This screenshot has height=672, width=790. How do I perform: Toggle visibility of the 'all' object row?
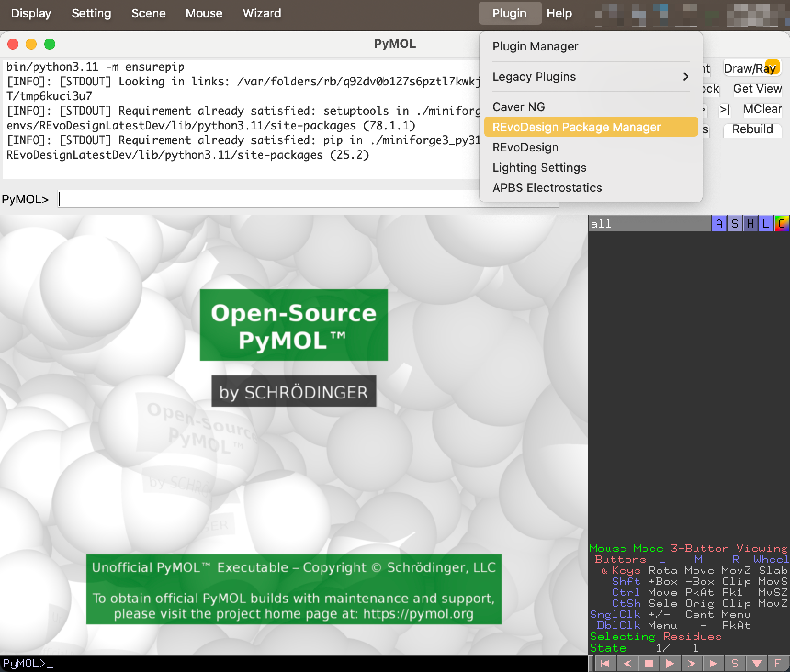649,224
